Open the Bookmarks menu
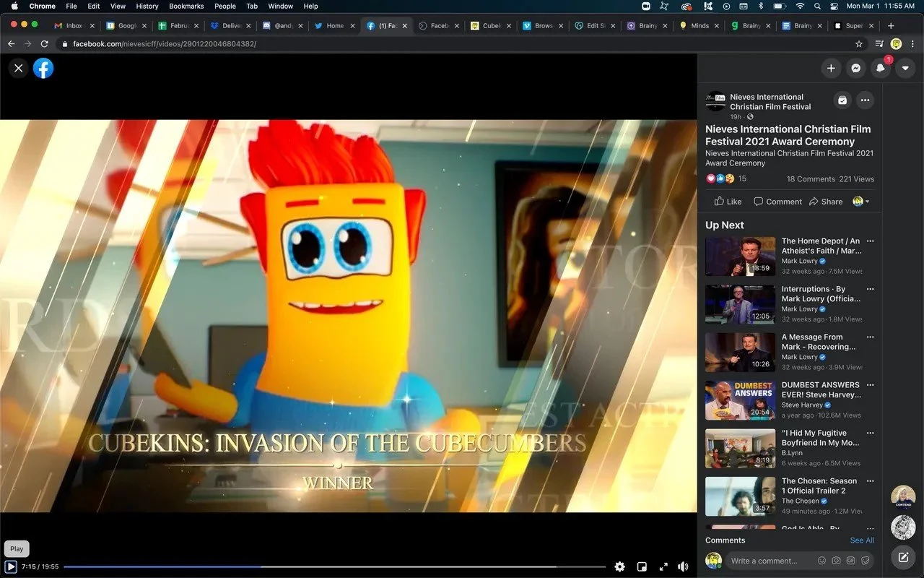This screenshot has height=578, width=924. click(186, 6)
